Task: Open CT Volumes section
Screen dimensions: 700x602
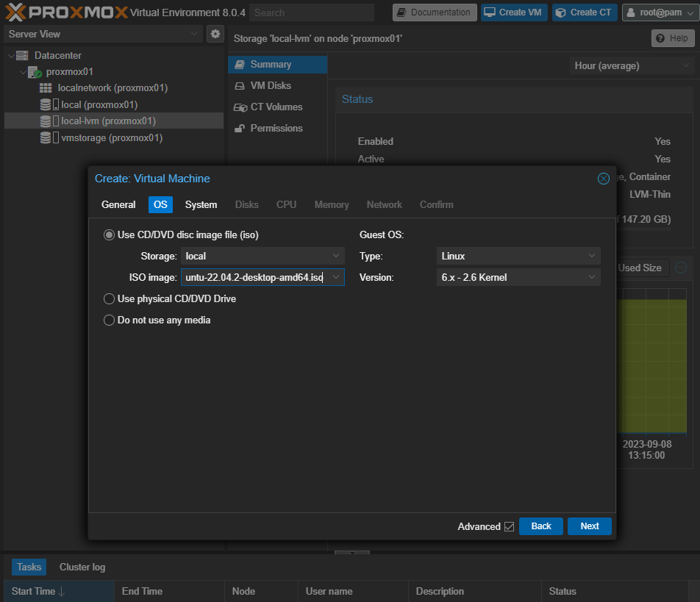Action: [x=276, y=107]
